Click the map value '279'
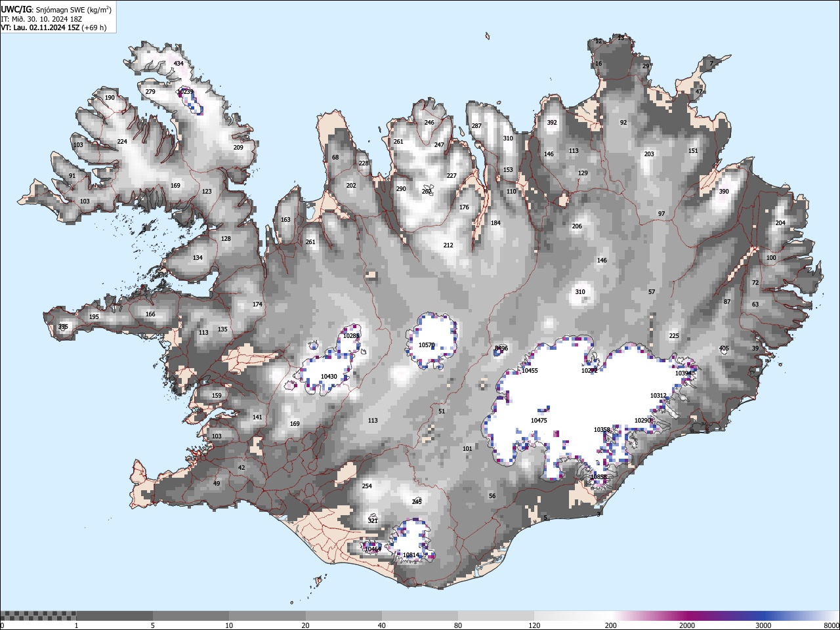The width and height of the screenshot is (840, 630). [x=150, y=92]
